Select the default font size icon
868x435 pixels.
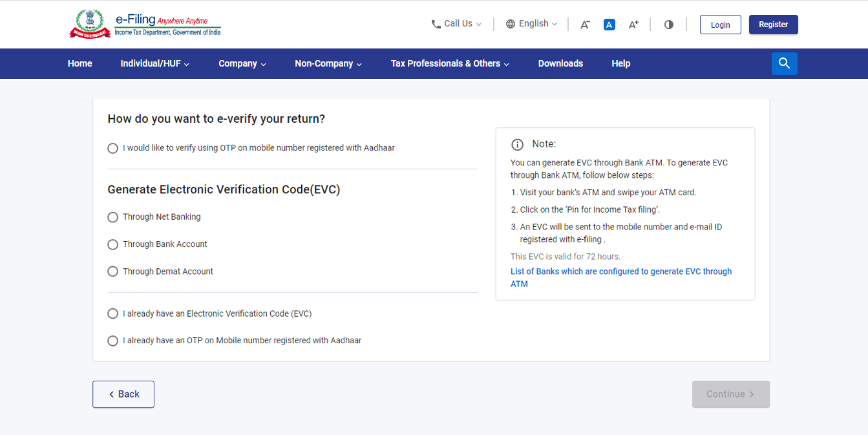[x=609, y=24]
